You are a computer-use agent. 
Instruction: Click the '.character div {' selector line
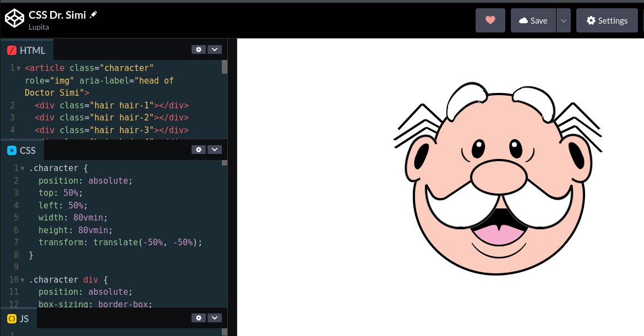[x=68, y=280]
